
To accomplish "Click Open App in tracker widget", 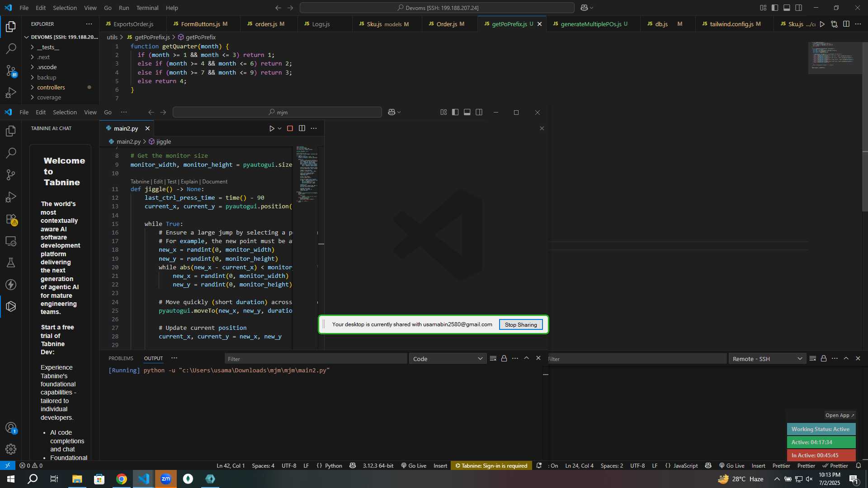I will [x=840, y=415].
